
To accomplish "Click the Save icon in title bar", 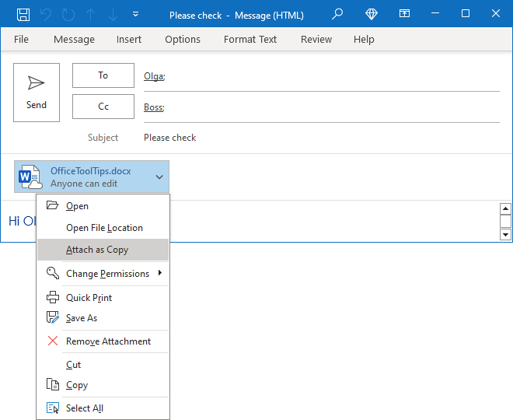I will click(x=23, y=15).
